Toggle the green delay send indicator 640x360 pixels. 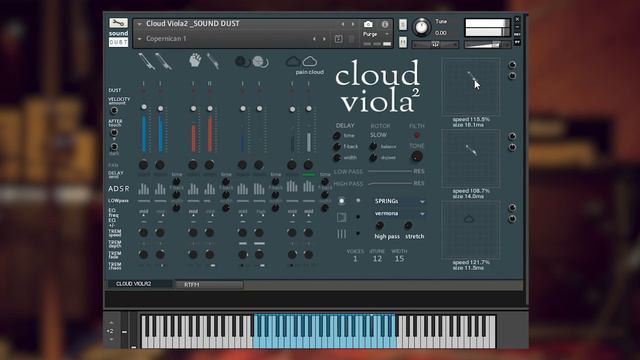pyautogui.click(x=309, y=175)
